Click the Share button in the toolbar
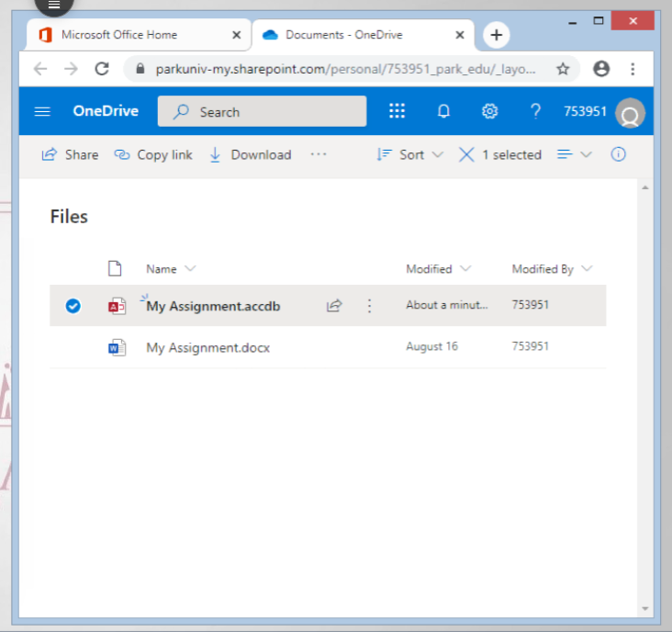The height and width of the screenshot is (632, 672). point(70,154)
